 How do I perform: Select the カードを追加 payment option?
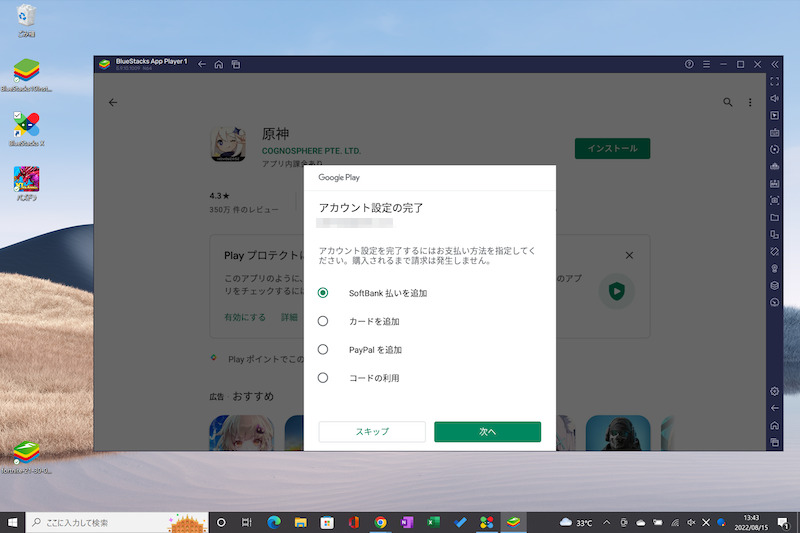click(323, 321)
